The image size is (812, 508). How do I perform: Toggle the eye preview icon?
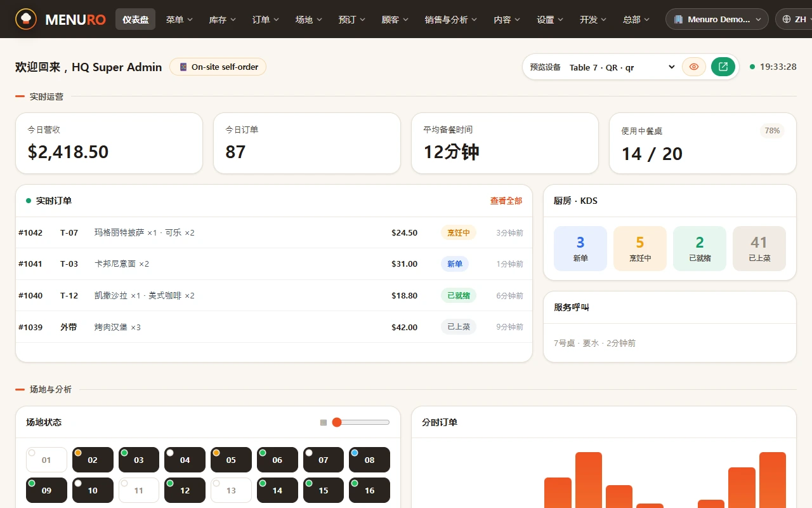point(694,67)
